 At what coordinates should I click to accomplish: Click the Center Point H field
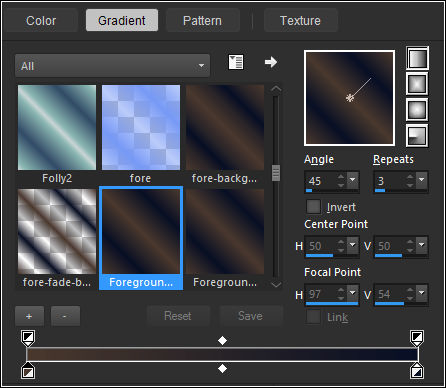[321, 246]
